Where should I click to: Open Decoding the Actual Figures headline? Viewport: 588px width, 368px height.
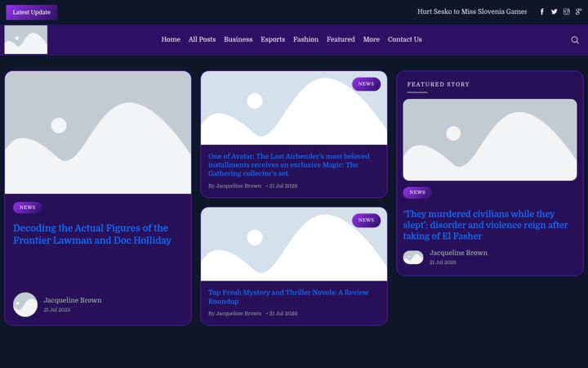coord(92,234)
